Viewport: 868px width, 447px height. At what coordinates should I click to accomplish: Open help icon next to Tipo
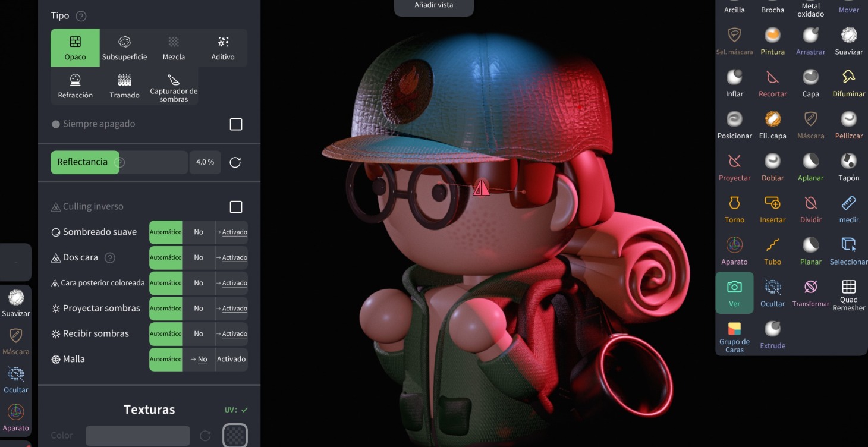[x=81, y=16]
